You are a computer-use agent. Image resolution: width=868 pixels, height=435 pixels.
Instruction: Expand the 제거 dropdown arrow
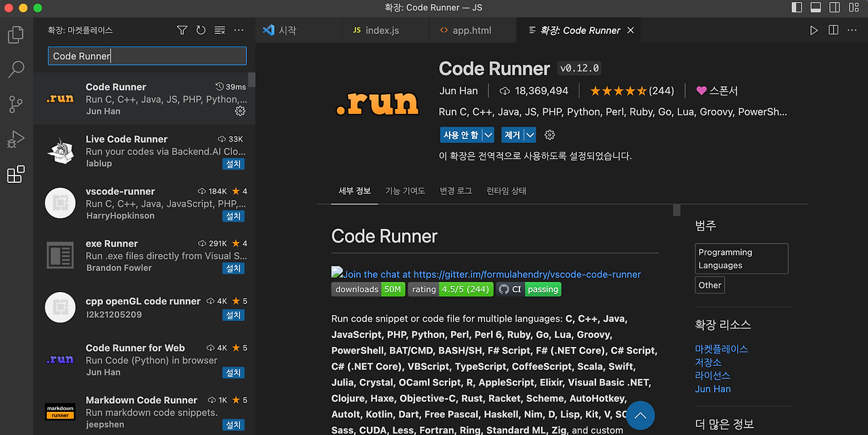coord(530,135)
